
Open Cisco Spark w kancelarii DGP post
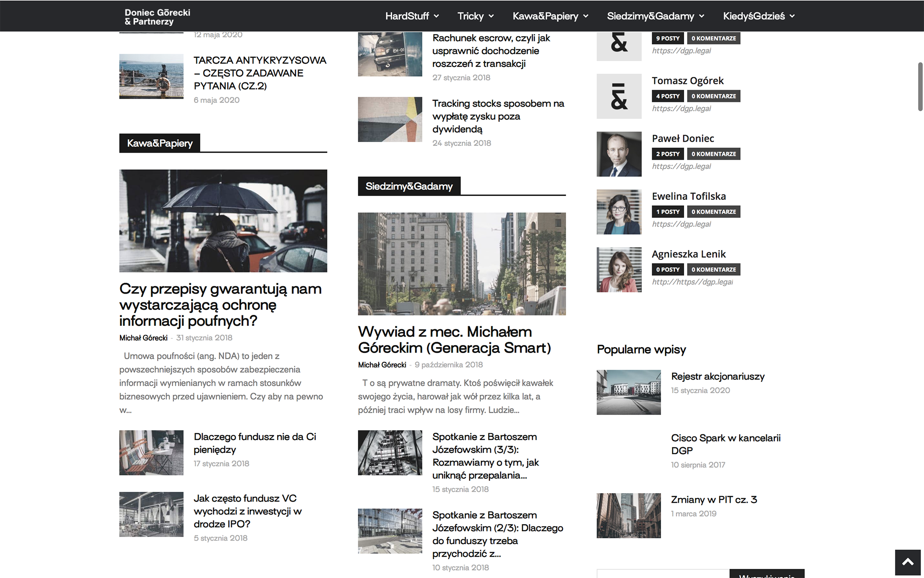[725, 444]
